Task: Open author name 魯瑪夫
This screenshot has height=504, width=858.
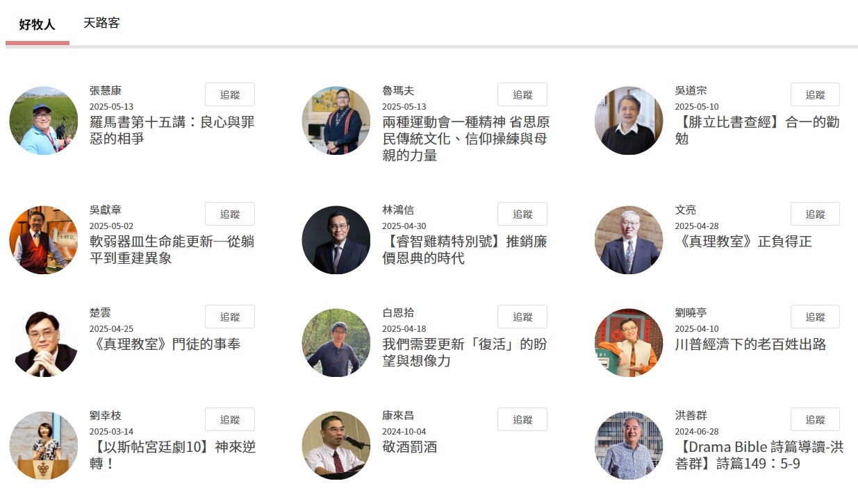Action: pos(398,90)
